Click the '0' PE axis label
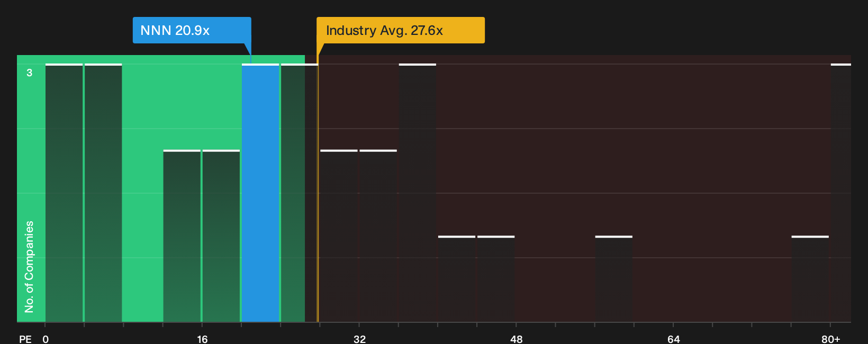This screenshot has height=344, width=868. 46,339
